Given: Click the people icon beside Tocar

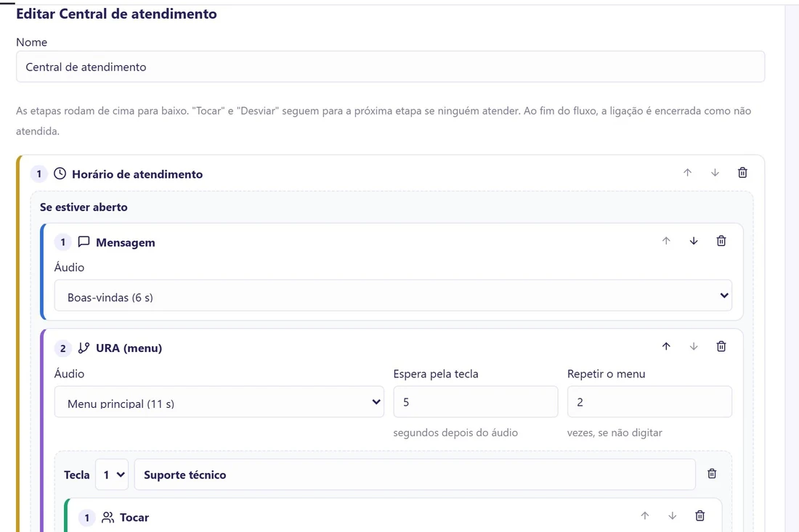Looking at the screenshot, I should click(108, 517).
